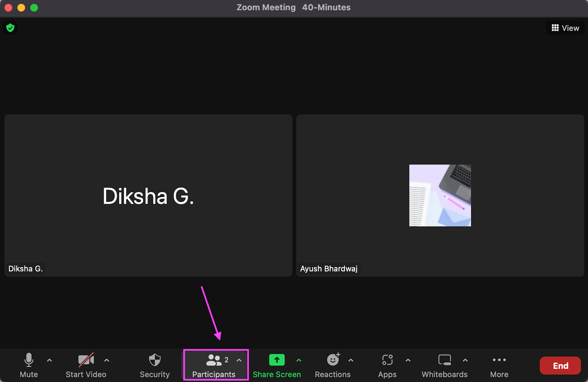Image resolution: width=588 pixels, height=382 pixels.
Task: Click the green meeting security shield
Action: [x=10, y=28]
